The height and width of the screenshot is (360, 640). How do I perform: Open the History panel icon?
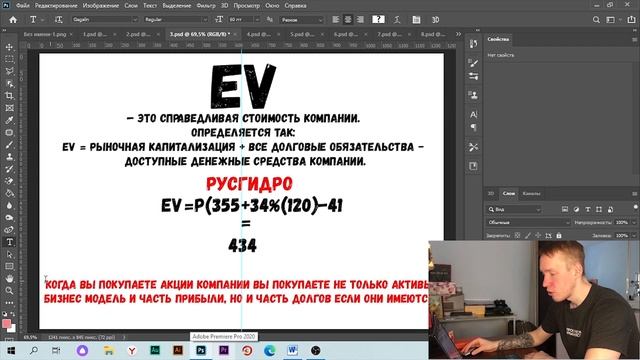click(x=473, y=44)
